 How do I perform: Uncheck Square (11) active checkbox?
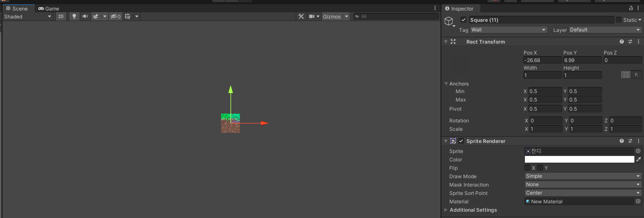click(x=464, y=20)
